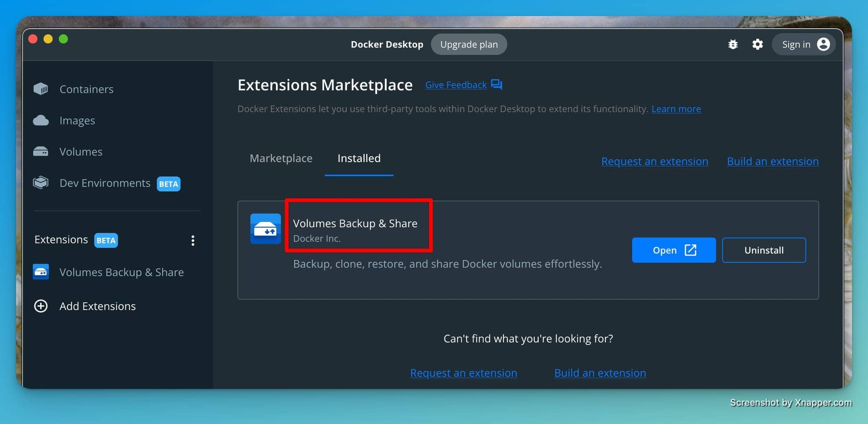Viewport: 868px width, 424px height.
Task: Click the Upgrade plan button
Action: tap(469, 44)
